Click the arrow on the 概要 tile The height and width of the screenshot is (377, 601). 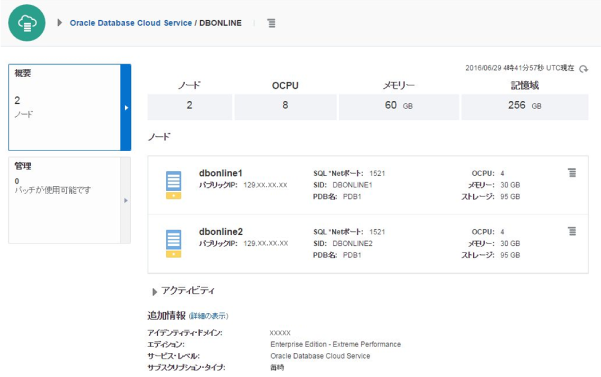[x=126, y=108]
